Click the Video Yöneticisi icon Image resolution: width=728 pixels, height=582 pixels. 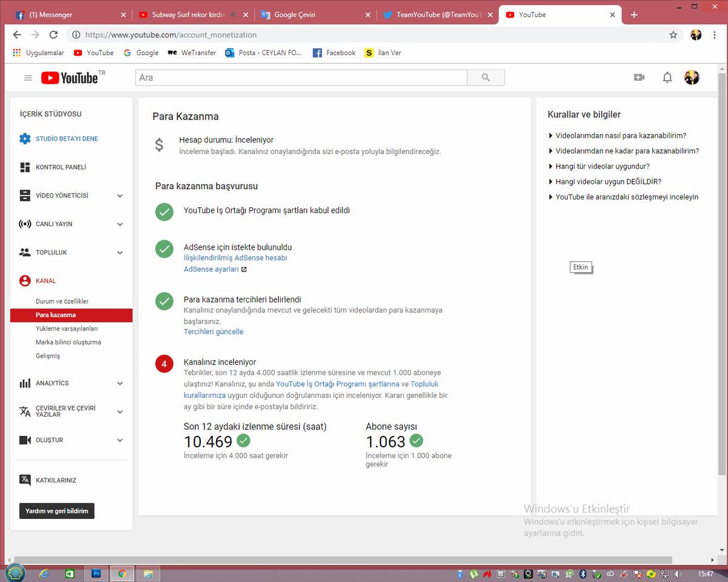click(x=25, y=196)
